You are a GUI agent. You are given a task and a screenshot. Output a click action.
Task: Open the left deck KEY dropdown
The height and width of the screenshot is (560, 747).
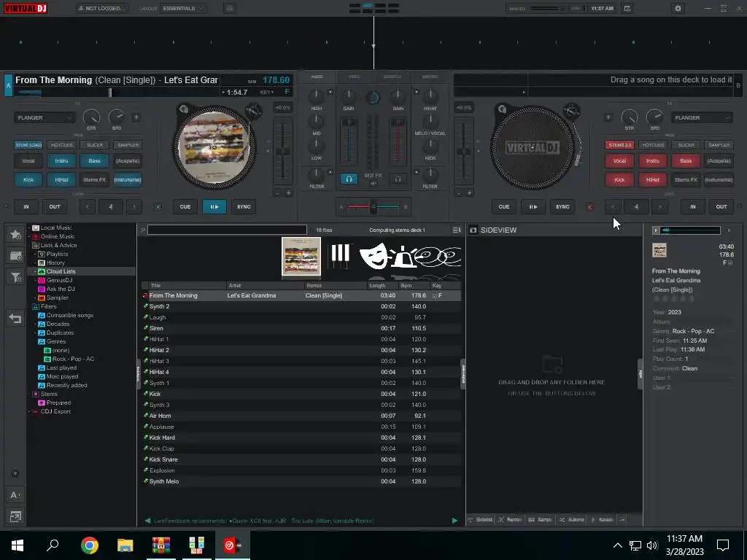pyautogui.click(x=267, y=92)
